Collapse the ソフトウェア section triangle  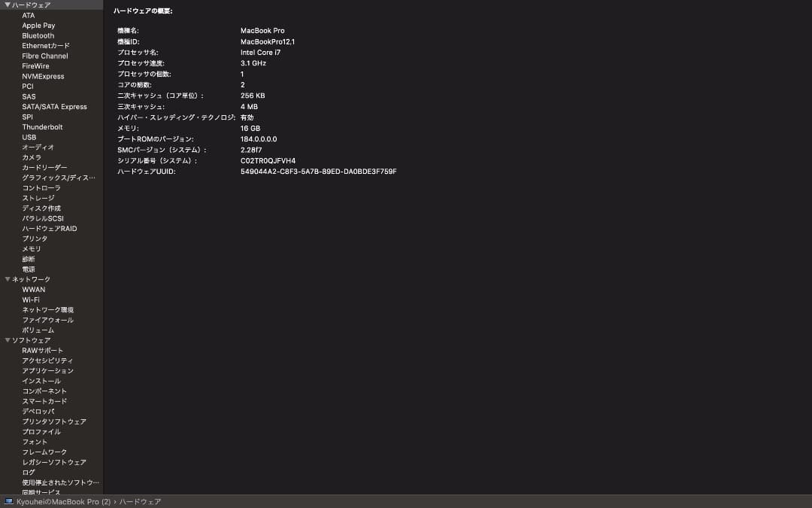8,340
